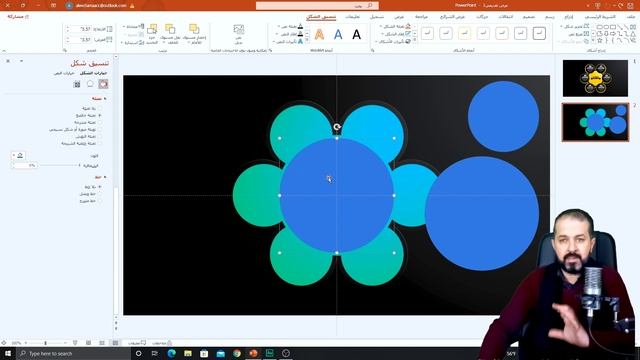Open the Fill & Line tab icon

(x=103, y=84)
